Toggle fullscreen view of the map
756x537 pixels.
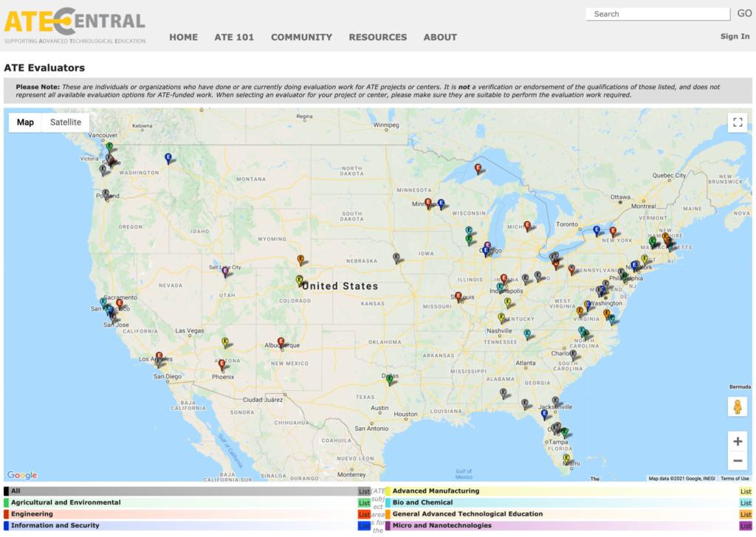pos(737,123)
